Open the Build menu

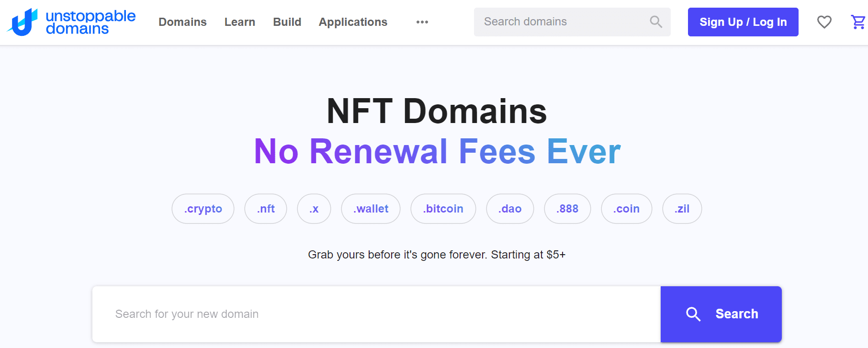pyautogui.click(x=286, y=22)
